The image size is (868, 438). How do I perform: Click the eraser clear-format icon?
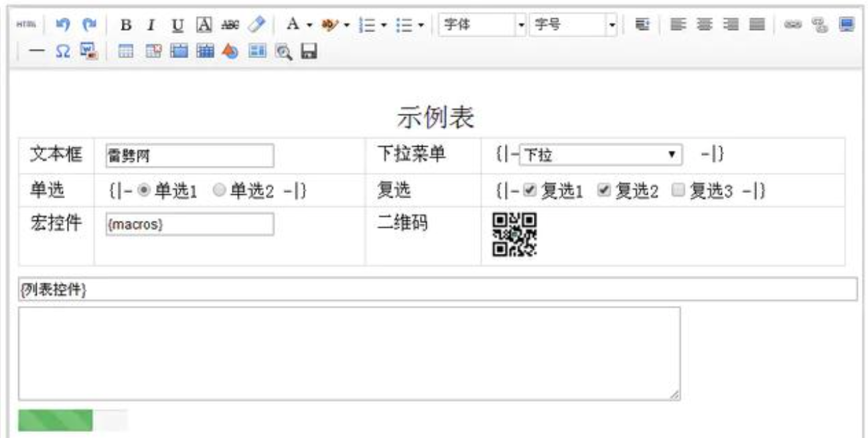(x=256, y=25)
